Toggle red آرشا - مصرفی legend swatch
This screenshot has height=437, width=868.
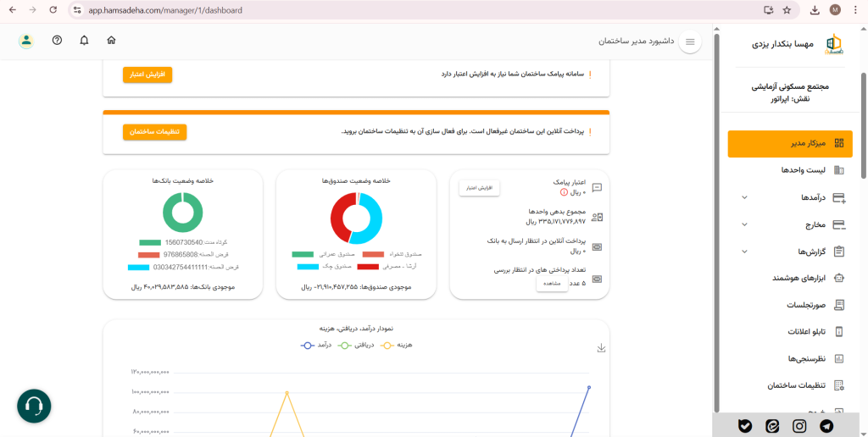click(x=368, y=267)
